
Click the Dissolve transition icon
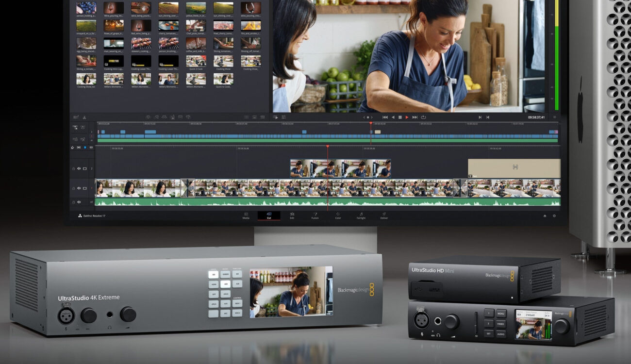coord(254,117)
